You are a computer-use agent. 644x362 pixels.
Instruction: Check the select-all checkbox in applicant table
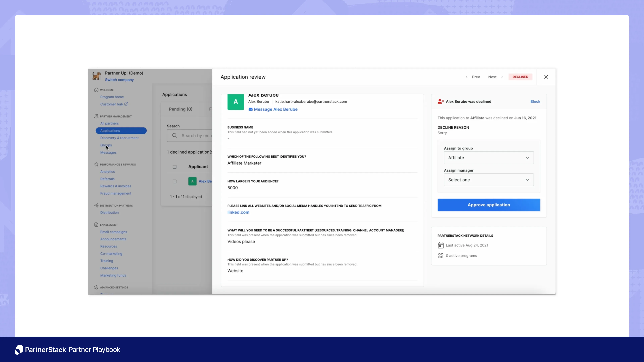coord(174,167)
